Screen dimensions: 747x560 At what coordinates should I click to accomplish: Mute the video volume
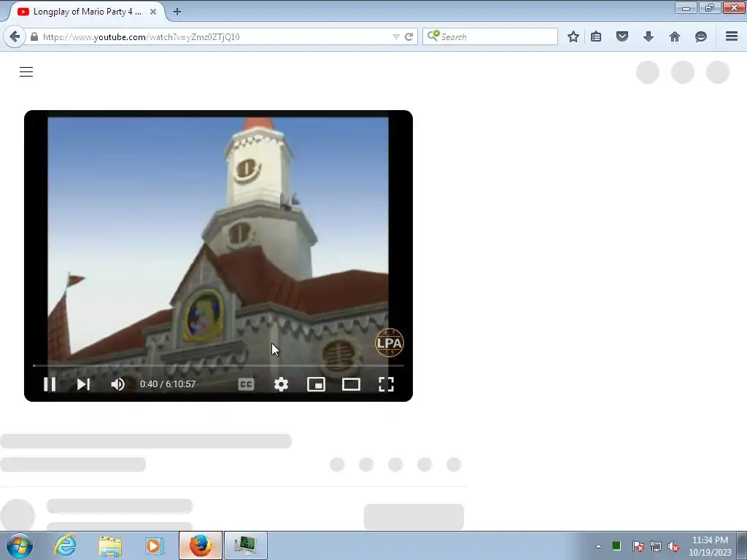117,384
